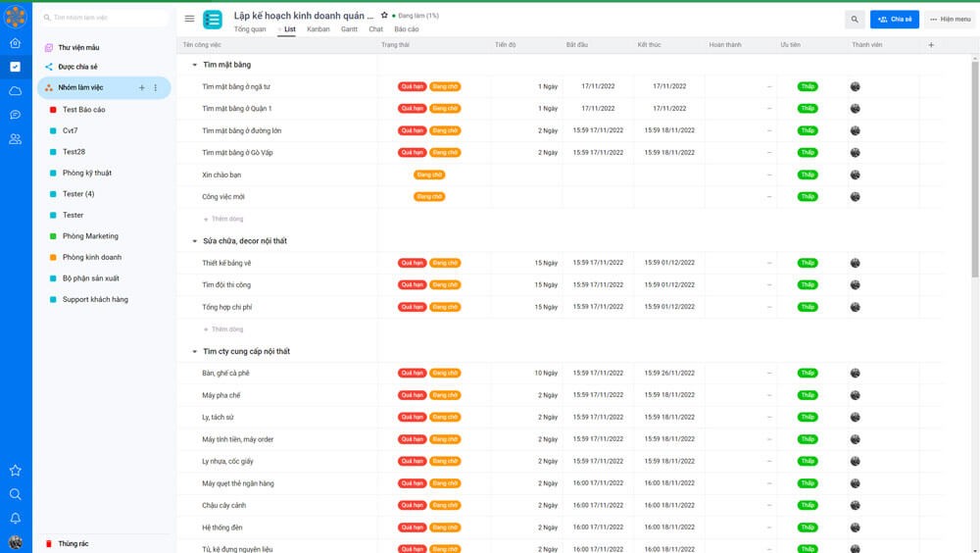Click the search magnifier button at top right
This screenshot has height=553, width=980.
pyautogui.click(x=855, y=19)
